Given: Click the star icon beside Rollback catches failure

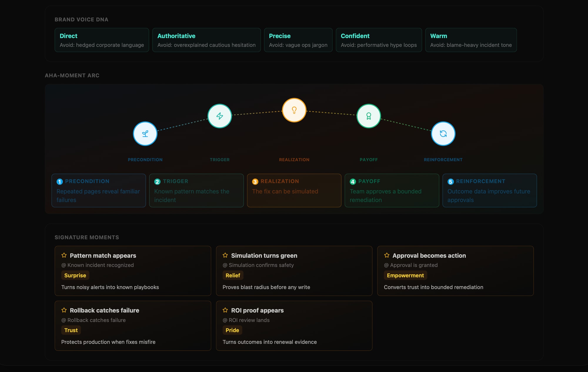Looking at the screenshot, I should pos(64,310).
